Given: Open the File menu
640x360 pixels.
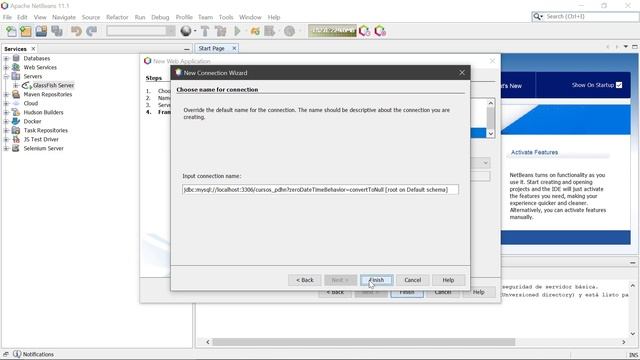Looking at the screenshot, I should click(7, 17).
